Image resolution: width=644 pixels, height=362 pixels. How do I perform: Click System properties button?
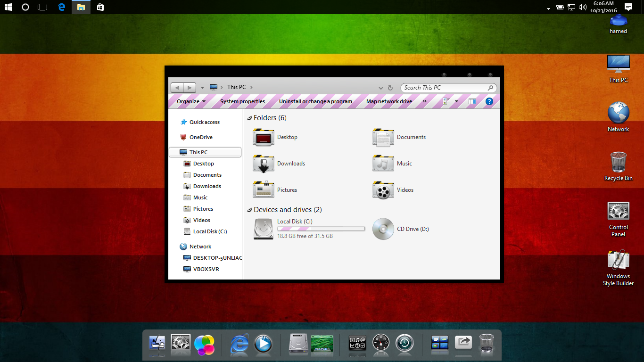[x=242, y=101]
